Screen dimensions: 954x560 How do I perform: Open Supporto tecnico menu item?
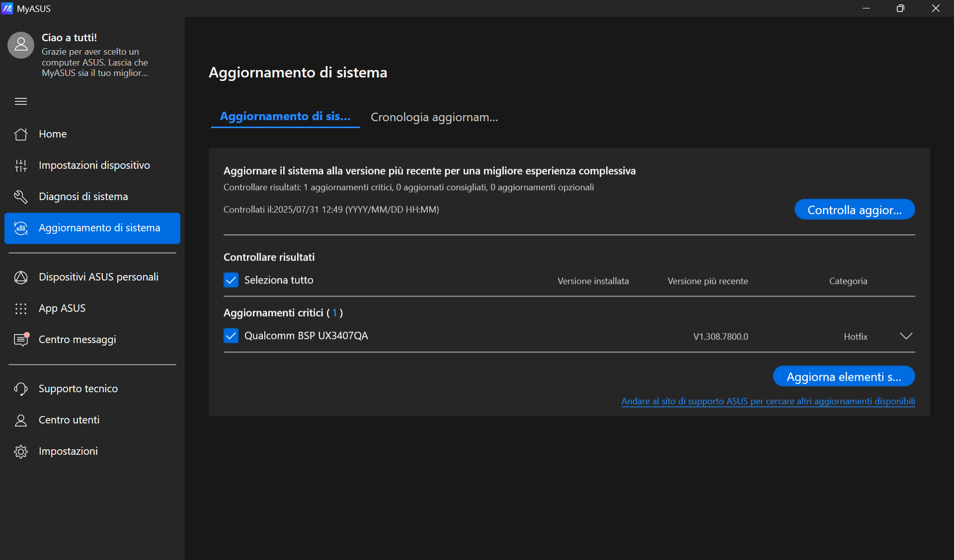coord(92,389)
